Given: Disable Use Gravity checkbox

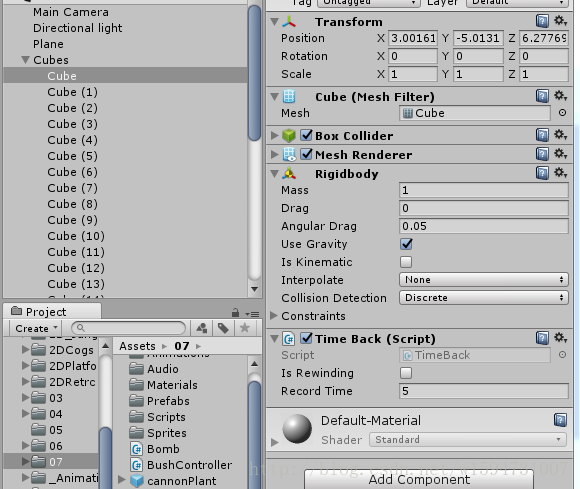Looking at the screenshot, I should pyautogui.click(x=406, y=244).
